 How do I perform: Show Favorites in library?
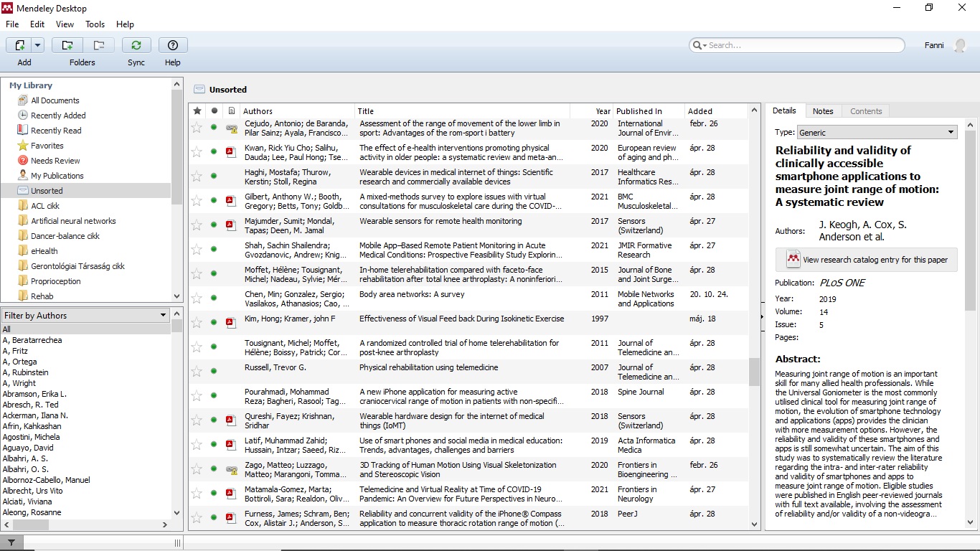pyautogui.click(x=47, y=146)
